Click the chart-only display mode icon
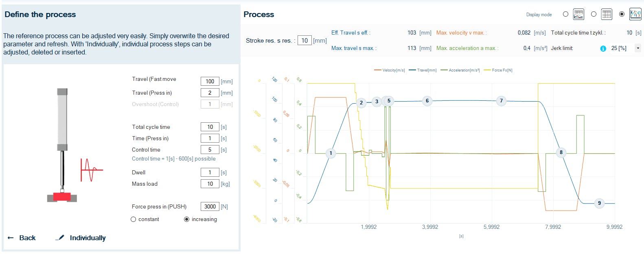Image resolution: width=644 pixels, height=254 pixels. [x=635, y=14]
